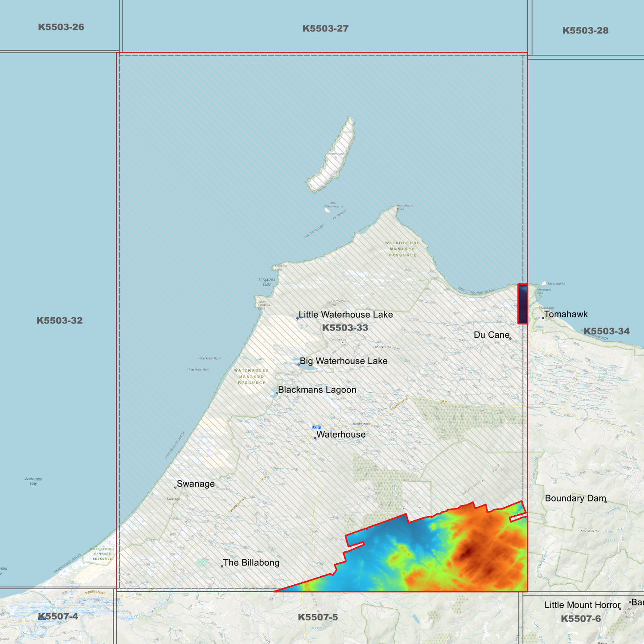Click the K5503-32 map tile label
This screenshot has width=644, height=644.
(x=59, y=320)
